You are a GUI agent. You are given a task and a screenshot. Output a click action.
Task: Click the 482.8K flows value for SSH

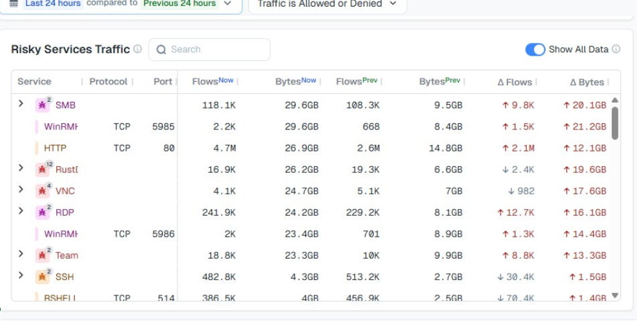coord(219,277)
